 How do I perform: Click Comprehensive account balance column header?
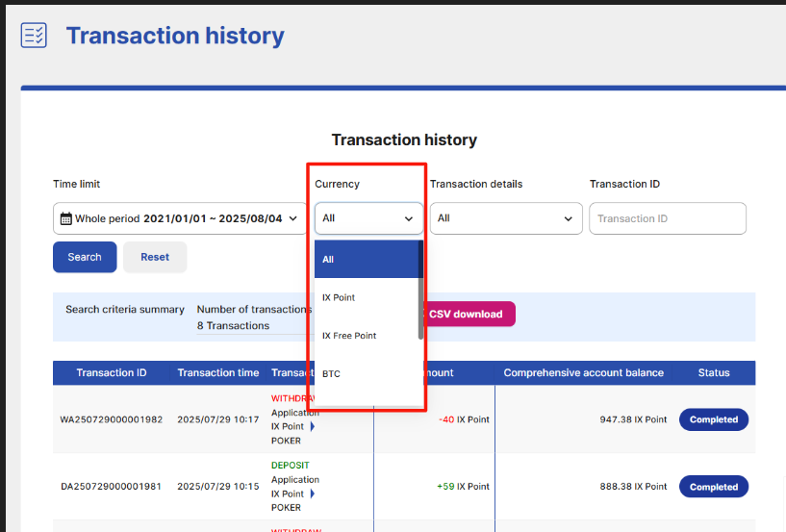coord(583,372)
